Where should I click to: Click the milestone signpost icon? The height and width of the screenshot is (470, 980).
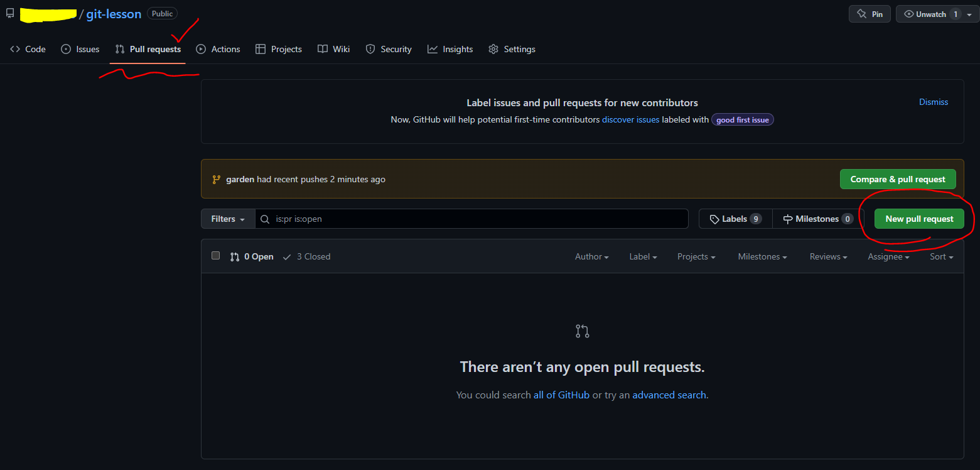[x=788, y=219]
